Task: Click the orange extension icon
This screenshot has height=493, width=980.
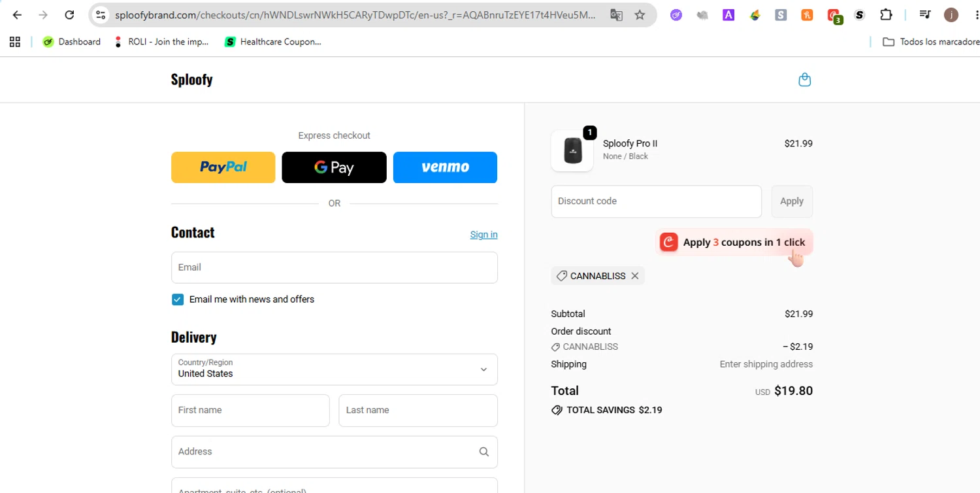Action: point(807,14)
